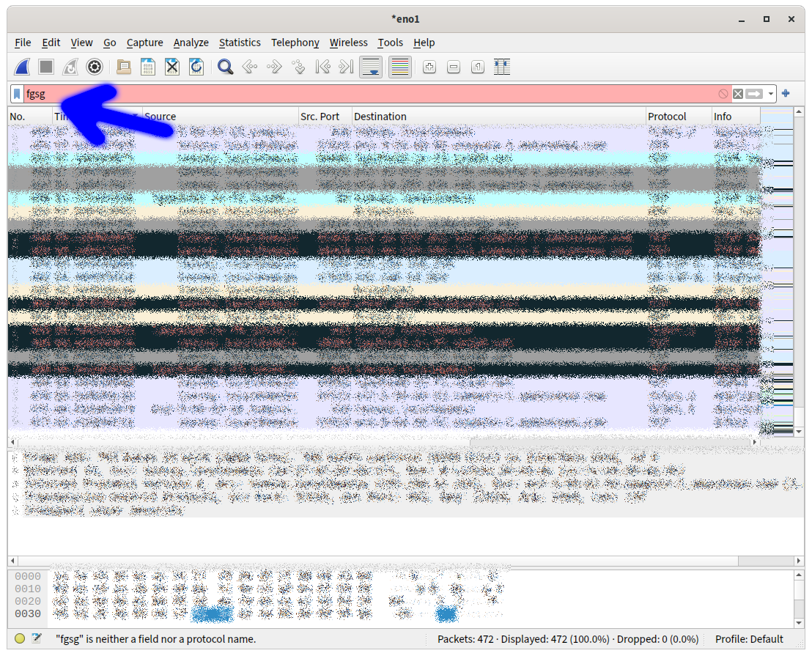Reset text to normal size

pos(478,67)
